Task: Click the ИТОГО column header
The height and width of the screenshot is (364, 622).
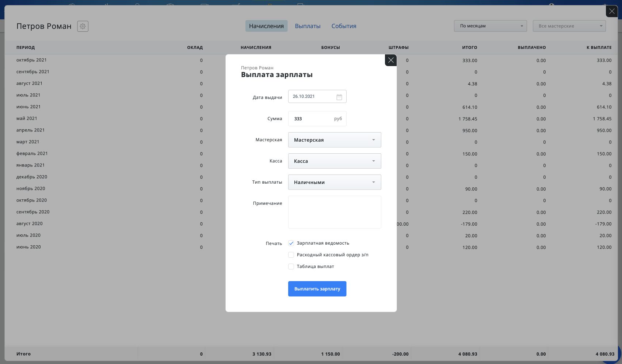Action: click(x=470, y=47)
